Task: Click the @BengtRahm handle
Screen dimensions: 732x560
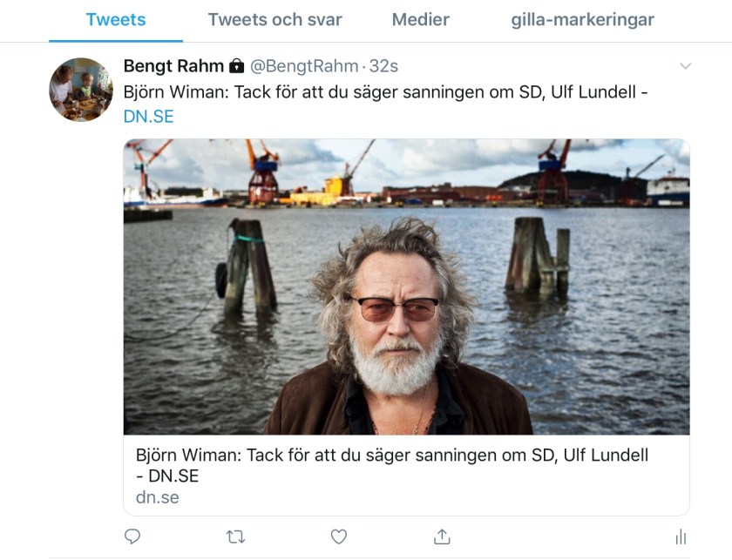Action: [x=304, y=66]
